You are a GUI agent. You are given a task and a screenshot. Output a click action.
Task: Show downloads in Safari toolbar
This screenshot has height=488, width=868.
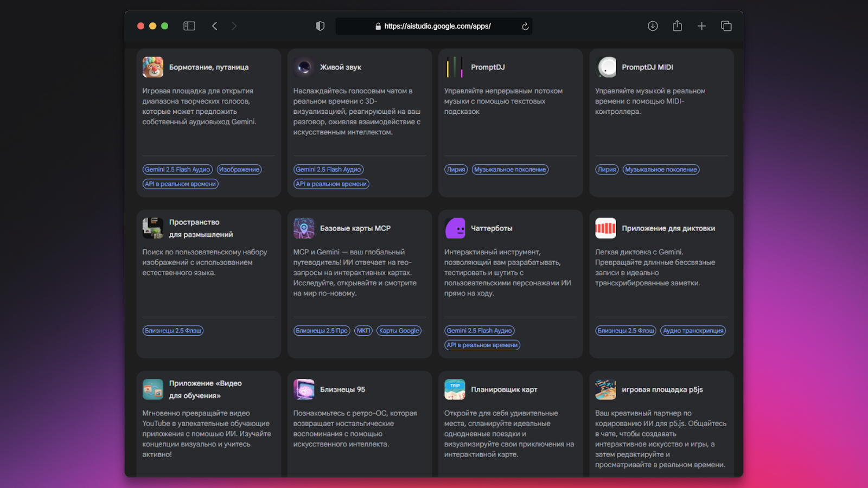pyautogui.click(x=653, y=26)
